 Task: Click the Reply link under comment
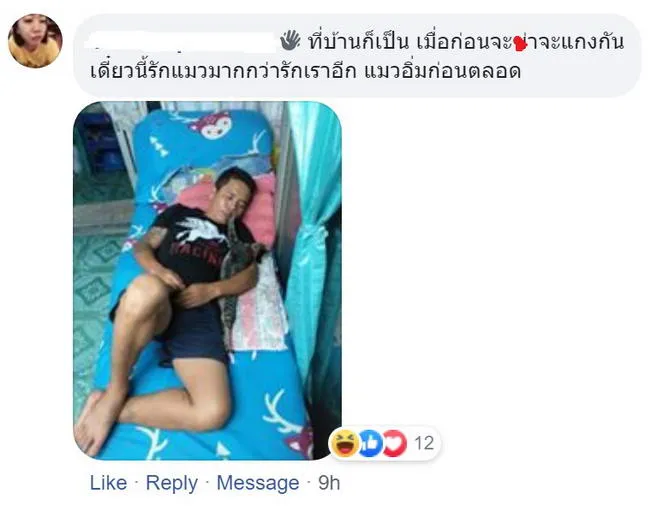172,483
